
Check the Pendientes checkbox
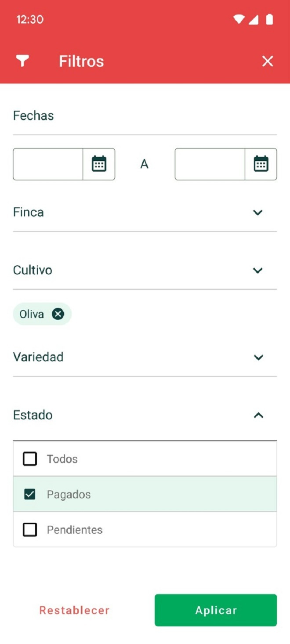[x=30, y=530]
